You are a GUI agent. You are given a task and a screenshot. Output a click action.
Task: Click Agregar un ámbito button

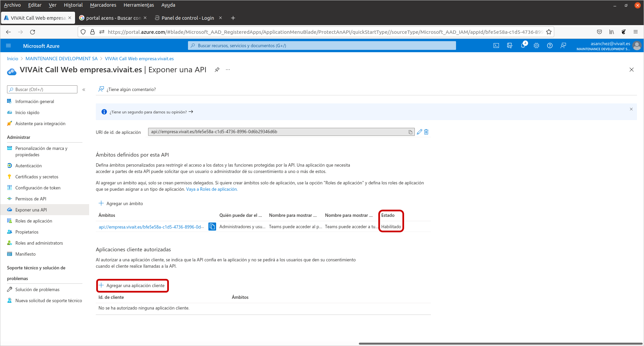pos(121,203)
